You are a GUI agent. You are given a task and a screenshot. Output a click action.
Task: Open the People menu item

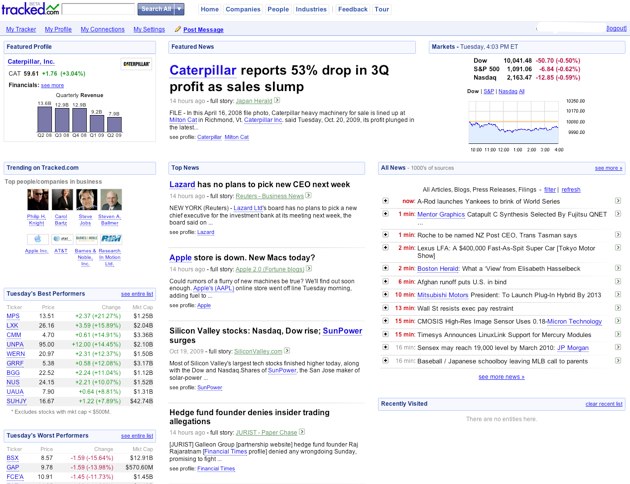(278, 9)
